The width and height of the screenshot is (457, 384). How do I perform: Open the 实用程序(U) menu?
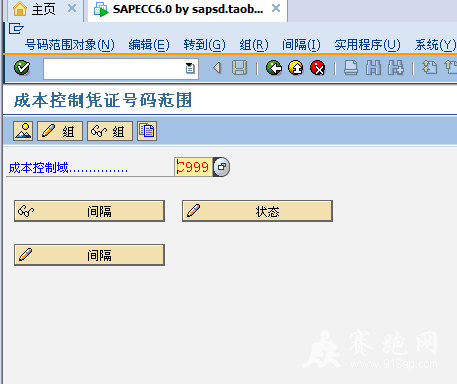click(367, 45)
